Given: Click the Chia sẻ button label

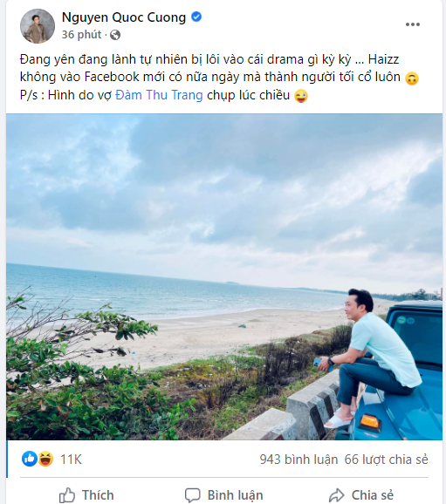Looking at the screenshot, I should (x=373, y=495).
